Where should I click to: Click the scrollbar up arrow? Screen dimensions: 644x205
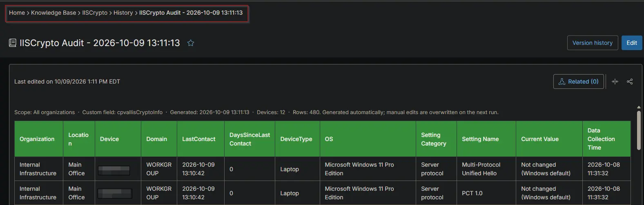639,107
